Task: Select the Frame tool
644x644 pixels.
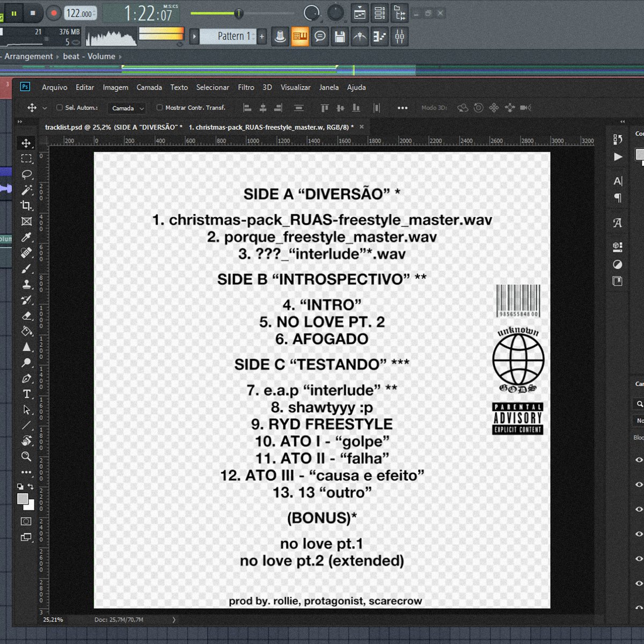Action: click(x=26, y=221)
